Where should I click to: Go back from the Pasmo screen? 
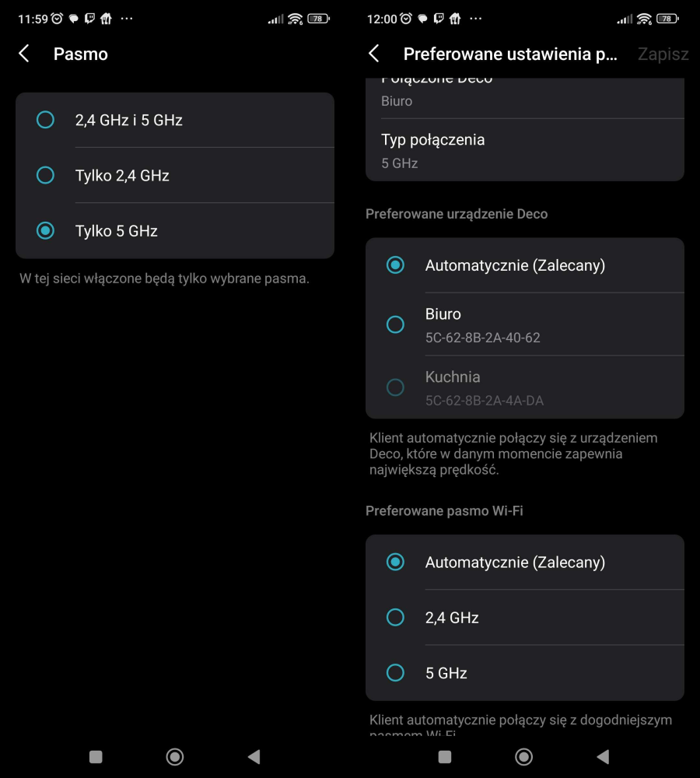pyautogui.click(x=24, y=54)
